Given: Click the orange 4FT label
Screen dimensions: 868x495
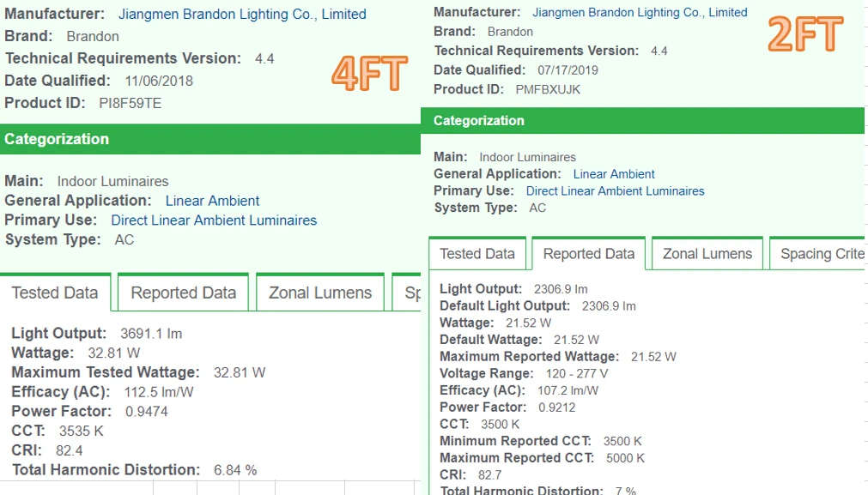Looking at the screenshot, I should coord(369,74).
